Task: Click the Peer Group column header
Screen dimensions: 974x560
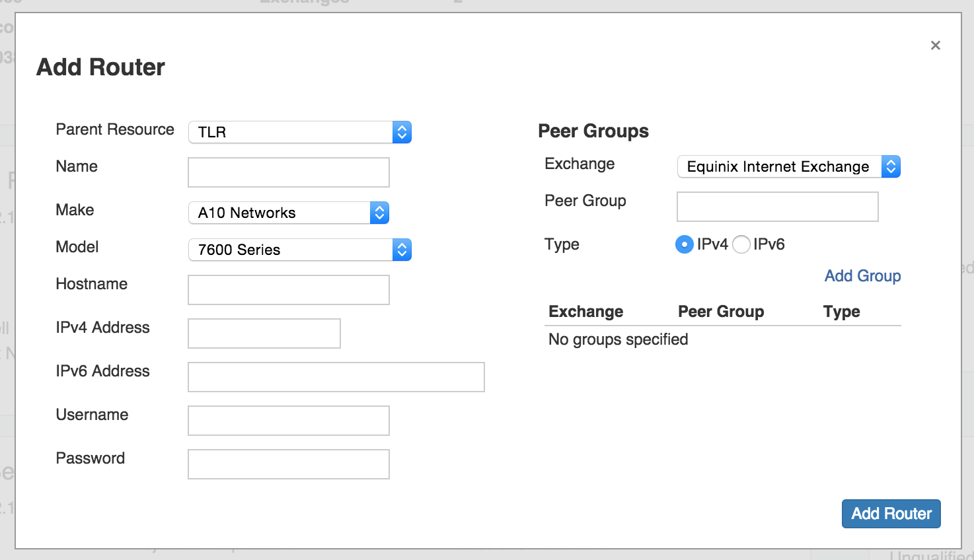Action: 721,312
